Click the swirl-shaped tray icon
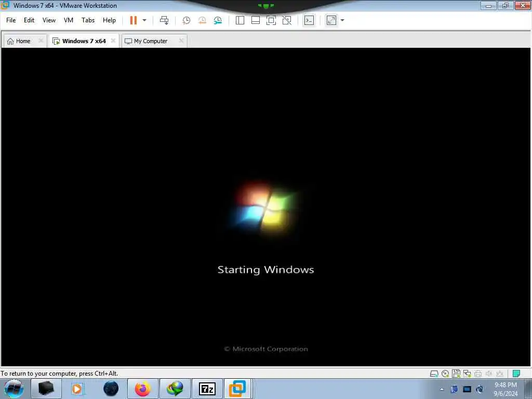The width and height of the screenshot is (532, 399). pyautogui.click(x=480, y=389)
